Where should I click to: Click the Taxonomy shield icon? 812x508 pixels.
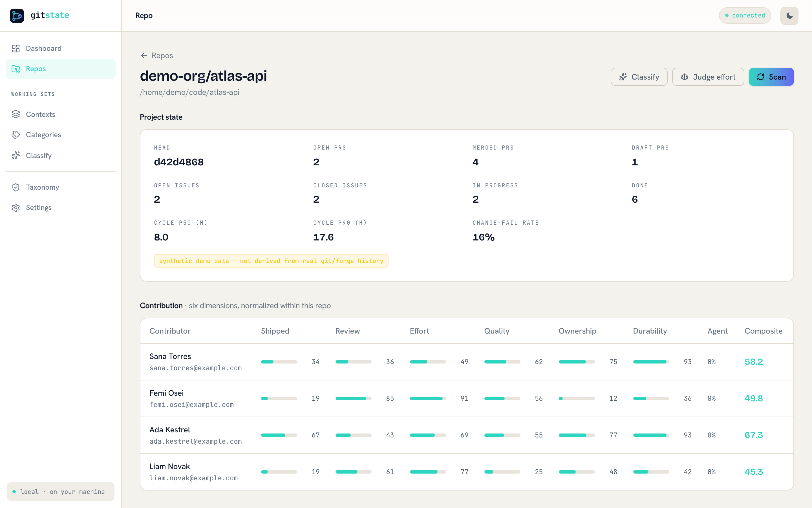click(x=16, y=187)
